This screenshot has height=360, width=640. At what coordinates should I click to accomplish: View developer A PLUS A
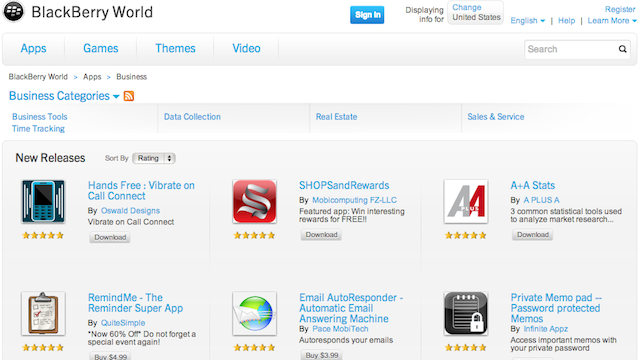point(541,200)
